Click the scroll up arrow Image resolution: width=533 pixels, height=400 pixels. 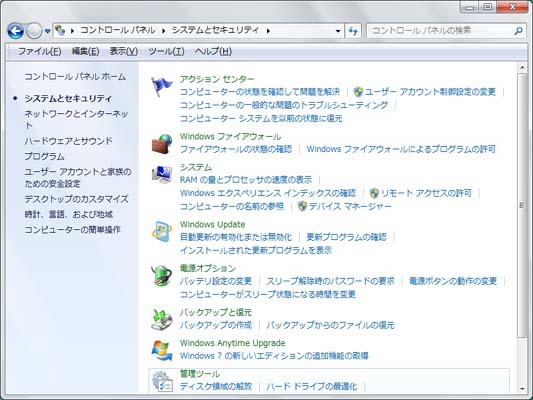(522, 68)
